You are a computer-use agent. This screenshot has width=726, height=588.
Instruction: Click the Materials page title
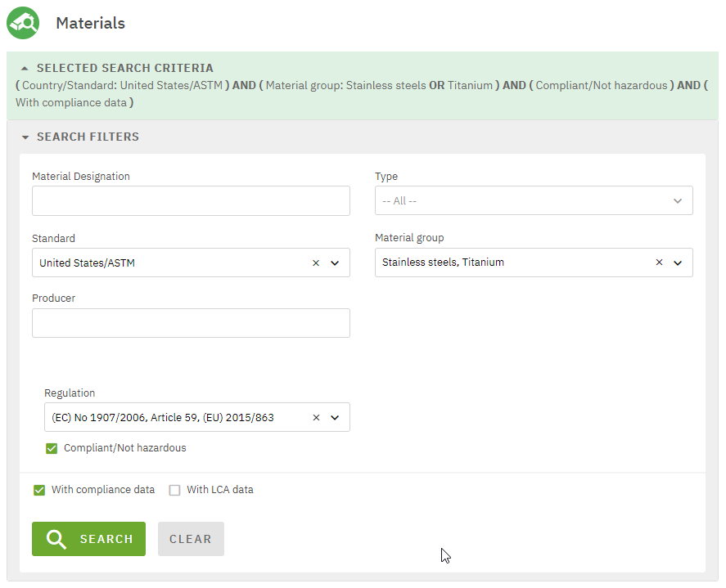click(90, 23)
